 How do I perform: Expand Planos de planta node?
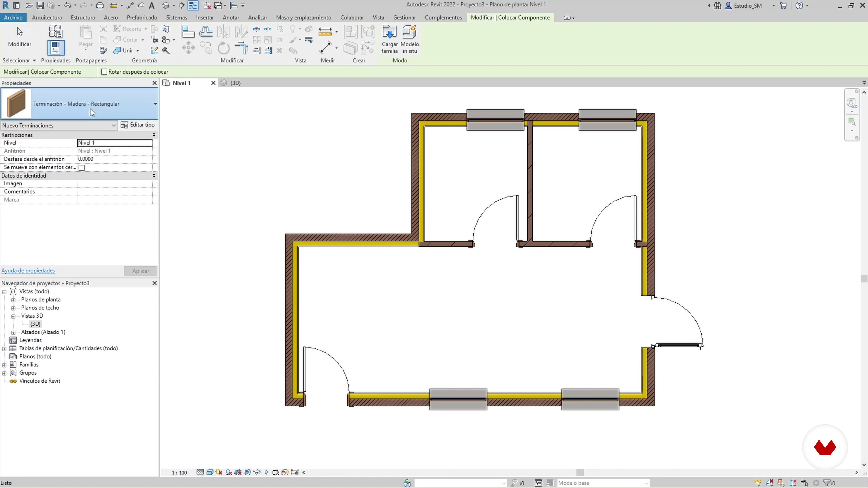(x=13, y=300)
